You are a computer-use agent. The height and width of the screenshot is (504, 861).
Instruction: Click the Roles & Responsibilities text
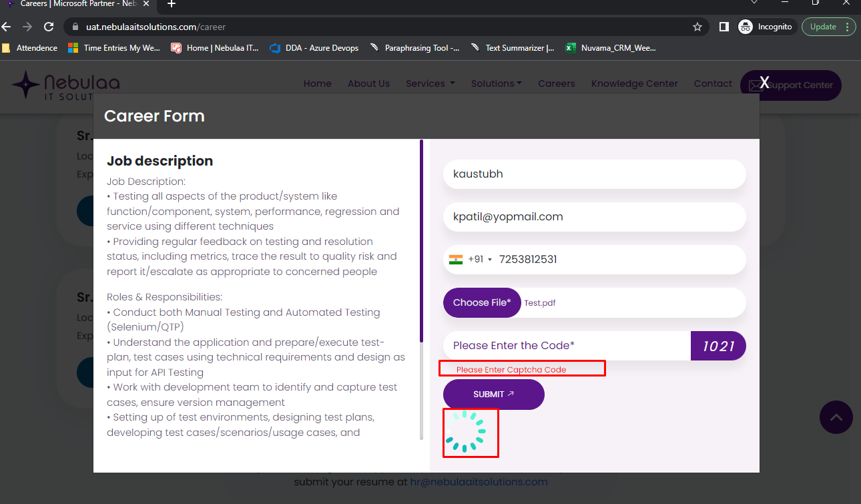[x=165, y=297]
